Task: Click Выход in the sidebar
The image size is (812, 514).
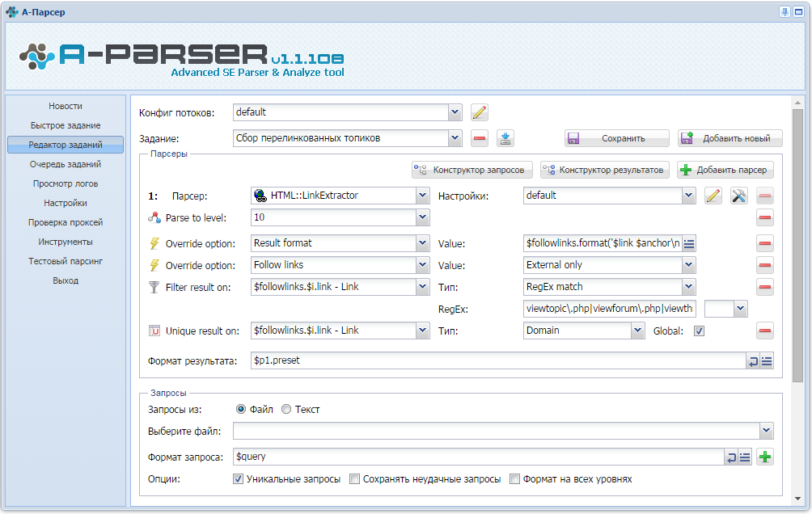Action: 66,280
